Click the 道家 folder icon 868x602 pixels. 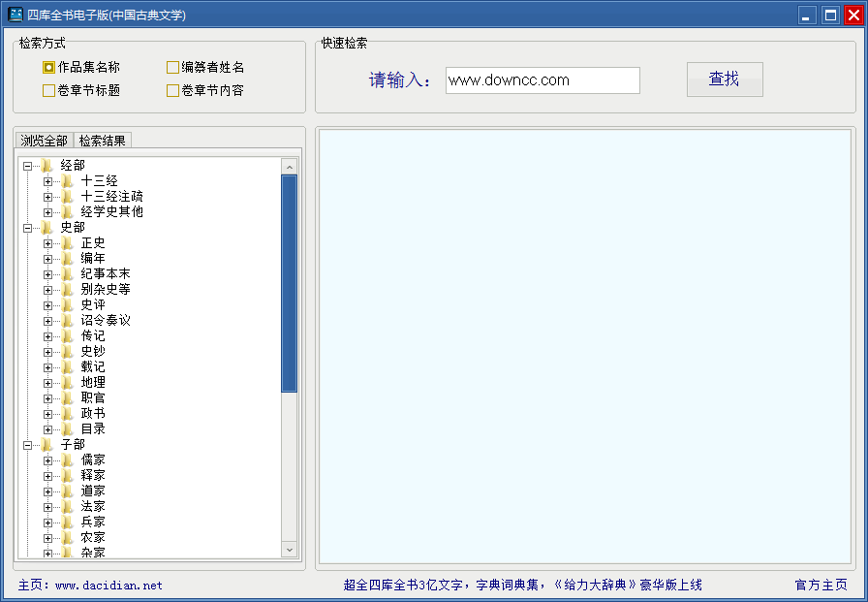[x=64, y=490]
